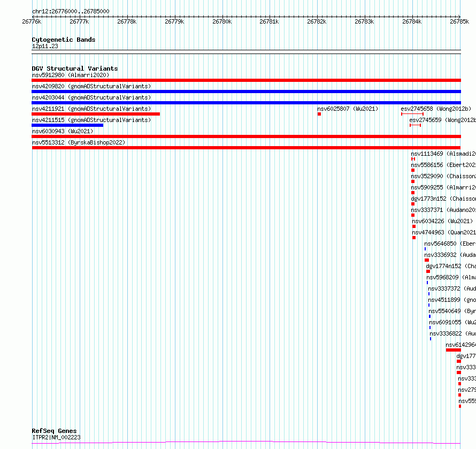Image resolution: width=476 pixels, height=449 pixels.
Task: Click the blue bar under nsv4203044
Action: 246,103
